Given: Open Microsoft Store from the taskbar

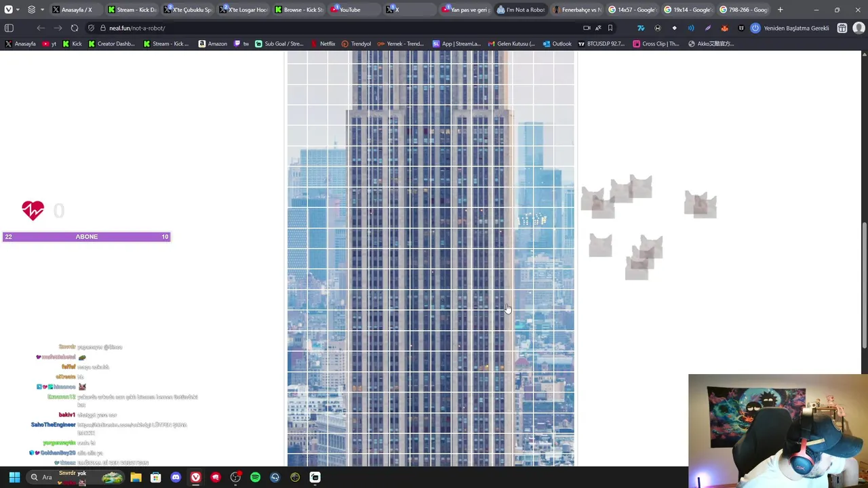Looking at the screenshot, I should coord(155,477).
